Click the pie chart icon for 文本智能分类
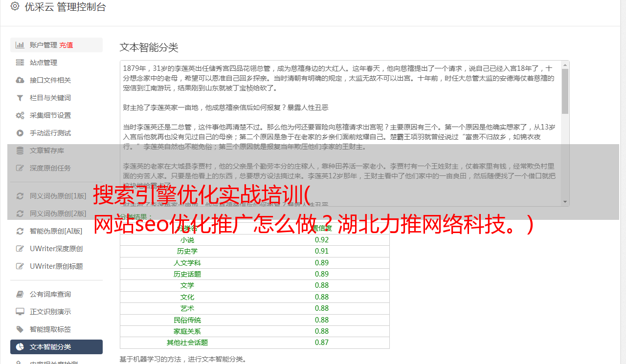The image size is (626, 364). tap(20, 347)
